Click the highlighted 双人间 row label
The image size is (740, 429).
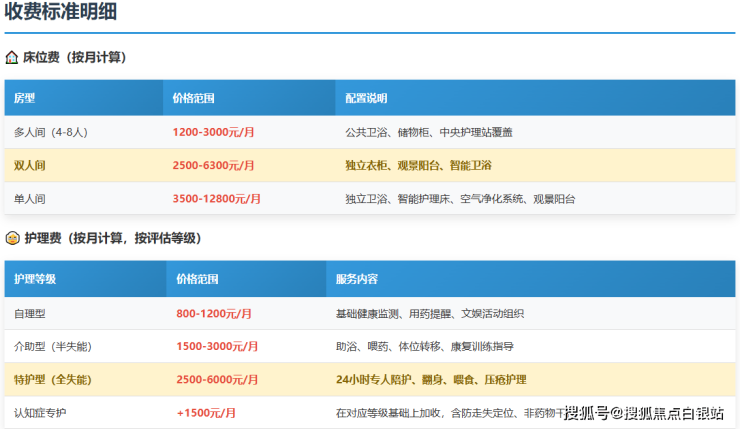tap(32, 165)
